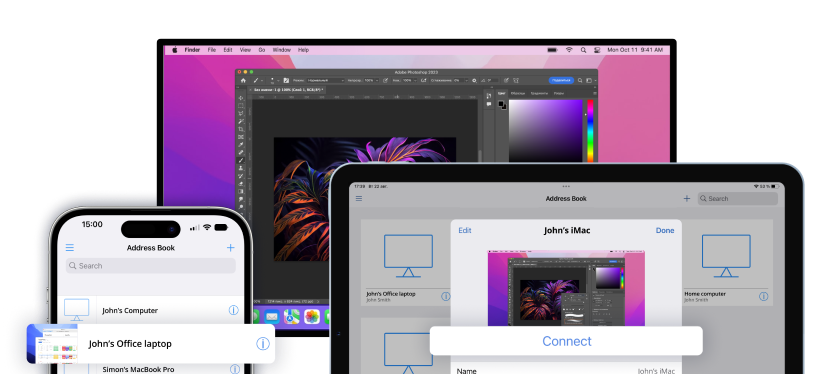Open the Edit menu in macOS menu bar

click(228, 50)
